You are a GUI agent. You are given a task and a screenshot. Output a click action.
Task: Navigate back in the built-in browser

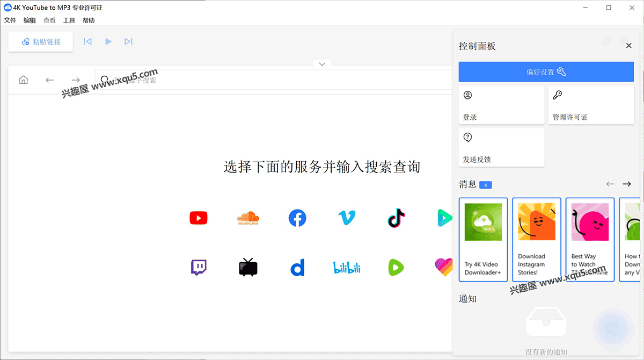(50, 80)
